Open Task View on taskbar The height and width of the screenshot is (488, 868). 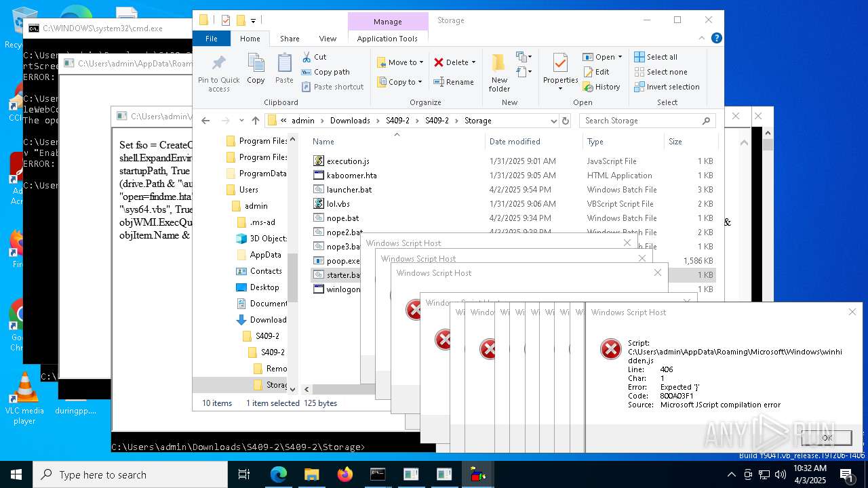[x=245, y=474]
